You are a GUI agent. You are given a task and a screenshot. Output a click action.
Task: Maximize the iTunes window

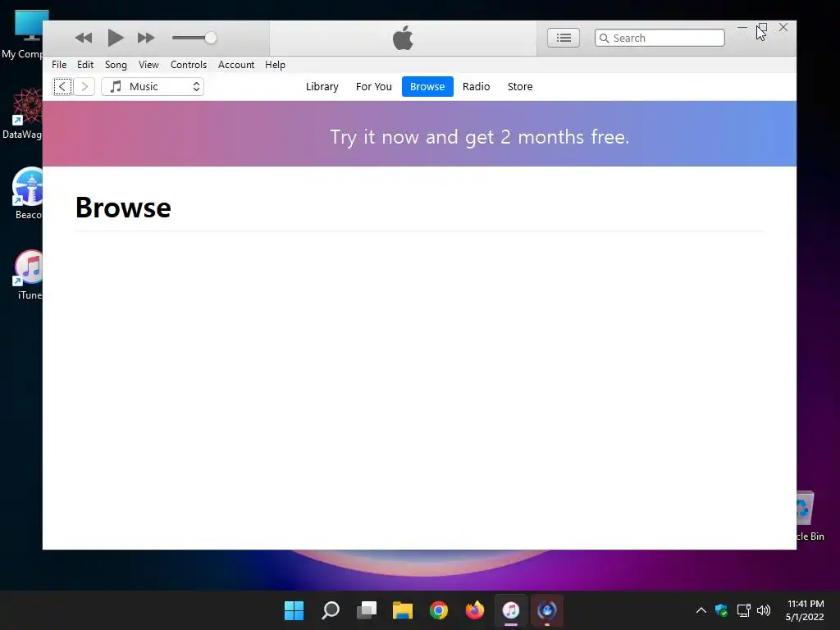tap(762, 27)
